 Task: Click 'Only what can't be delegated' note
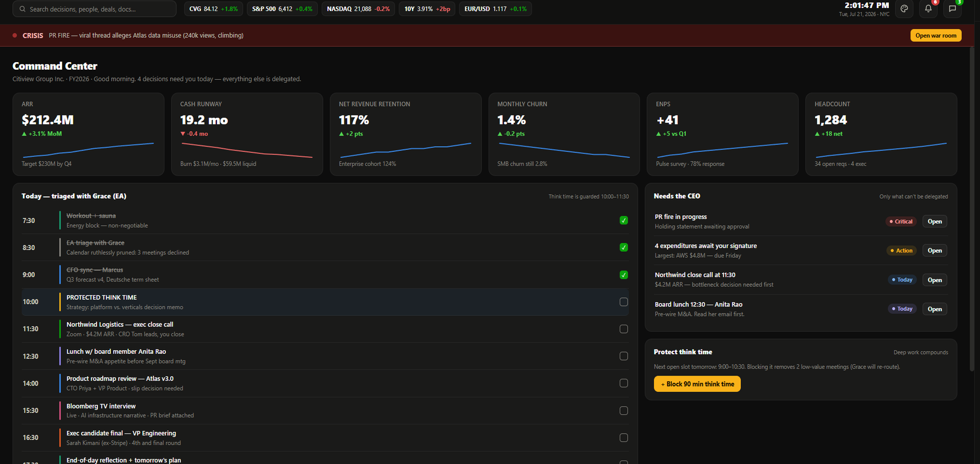click(x=914, y=197)
